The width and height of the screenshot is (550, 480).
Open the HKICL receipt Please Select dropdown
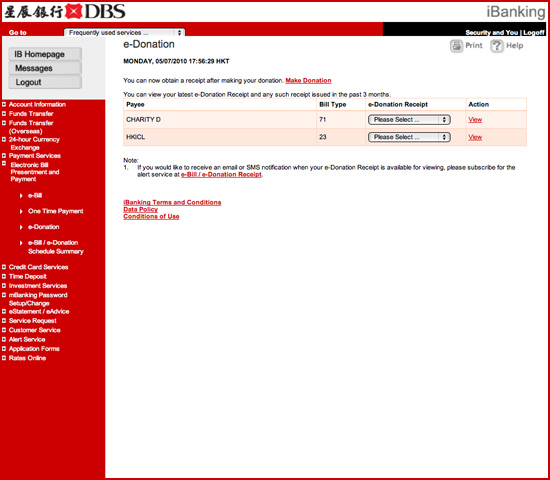pos(409,137)
